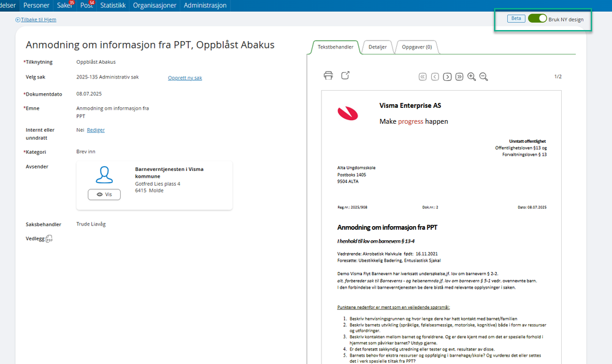Open the Administrasjon menu
The height and width of the screenshot is (364, 612).
click(205, 6)
